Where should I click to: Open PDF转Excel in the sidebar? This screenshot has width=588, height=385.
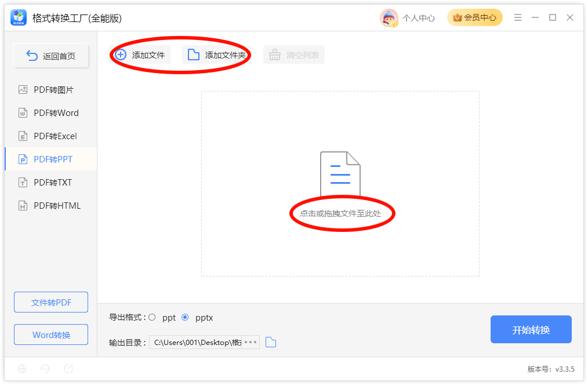click(51, 136)
